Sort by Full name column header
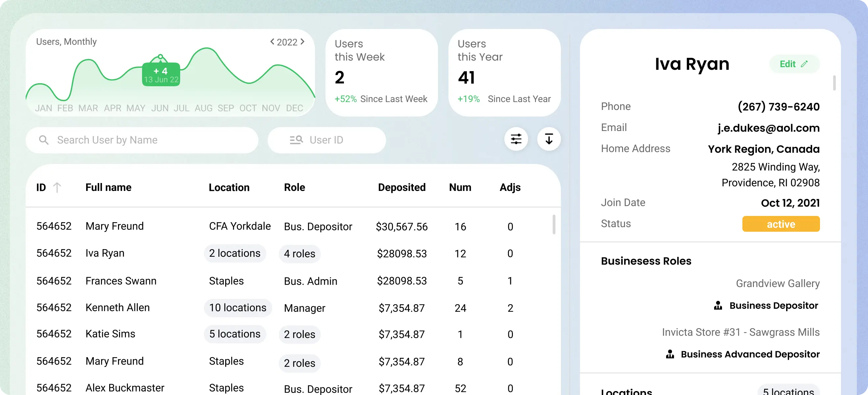The height and width of the screenshot is (395, 868). click(108, 187)
